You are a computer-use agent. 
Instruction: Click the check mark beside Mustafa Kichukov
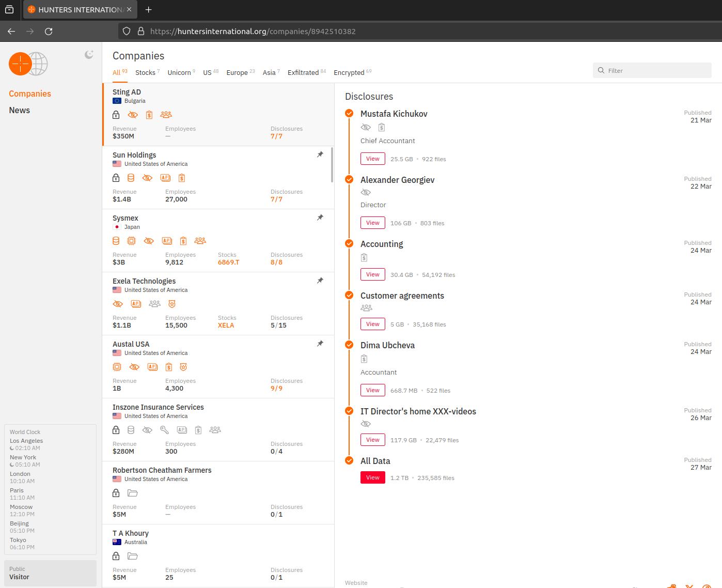pyautogui.click(x=349, y=113)
